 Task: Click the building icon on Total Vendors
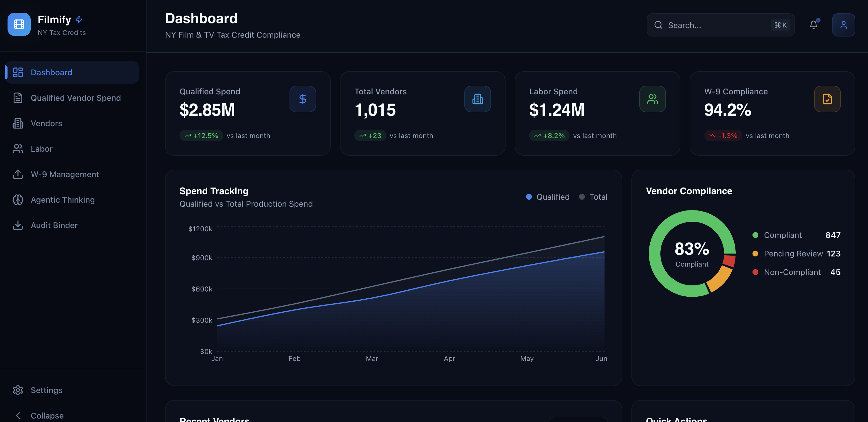click(477, 99)
